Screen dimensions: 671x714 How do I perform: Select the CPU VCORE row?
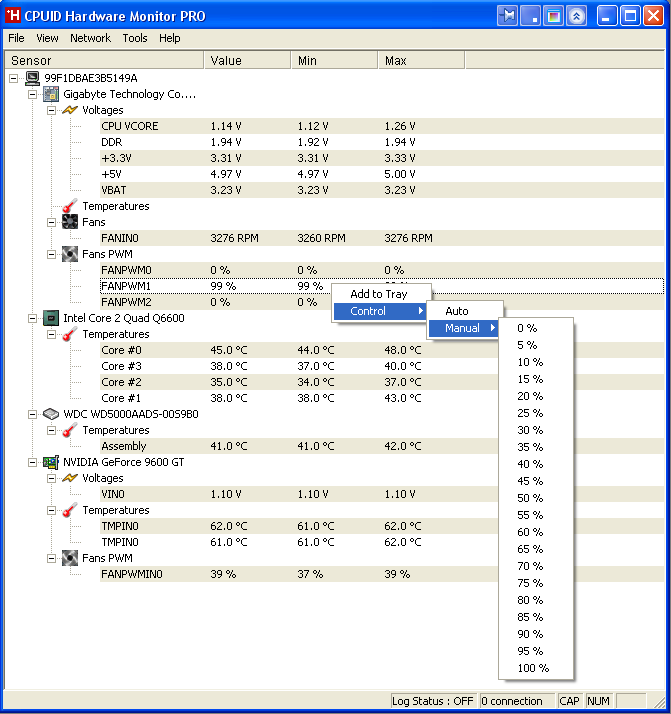381,126
